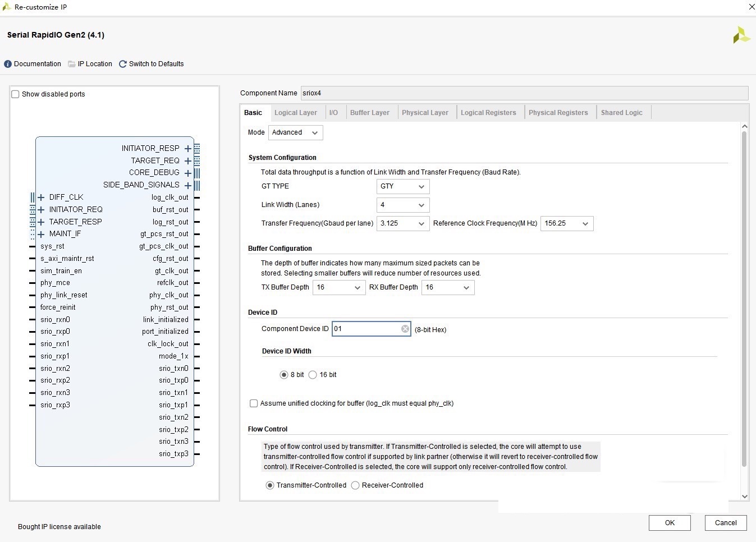756x542 pixels.
Task: Click the IP Location folder icon
Action: [72, 64]
